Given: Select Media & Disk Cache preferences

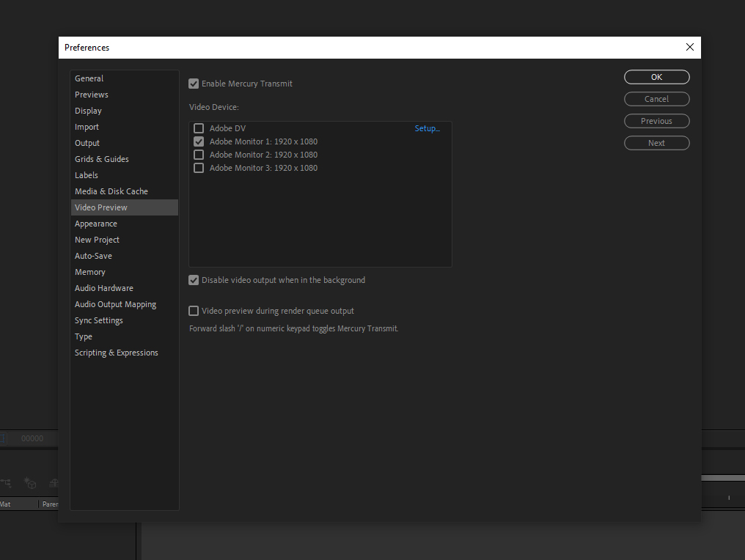Looking at the screenshot, I should 111,191.
